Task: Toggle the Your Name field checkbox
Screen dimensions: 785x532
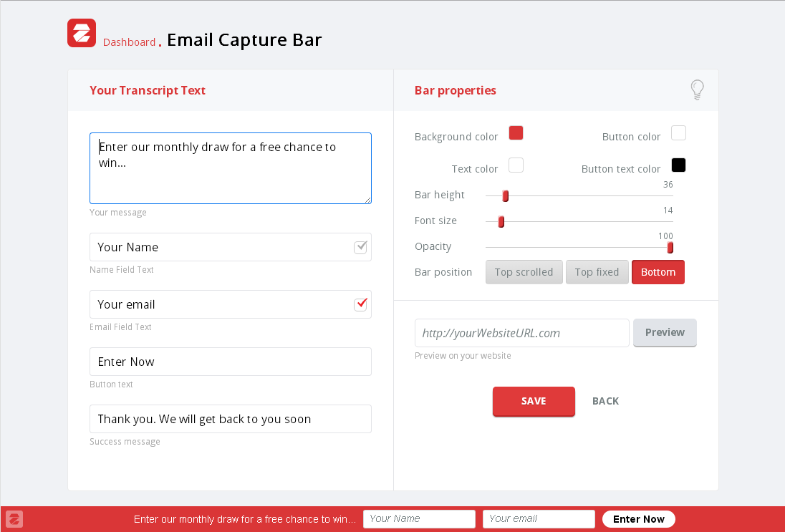Action: [361, 247]
